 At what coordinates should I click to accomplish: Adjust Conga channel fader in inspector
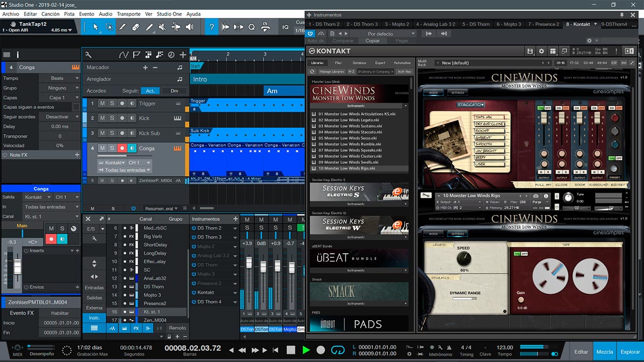[x=18, y=265]
